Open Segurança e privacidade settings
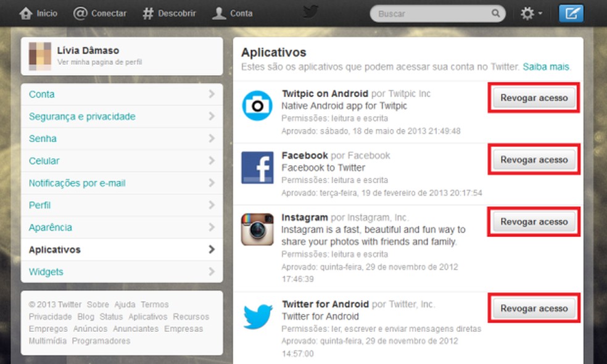 point(122,116)
